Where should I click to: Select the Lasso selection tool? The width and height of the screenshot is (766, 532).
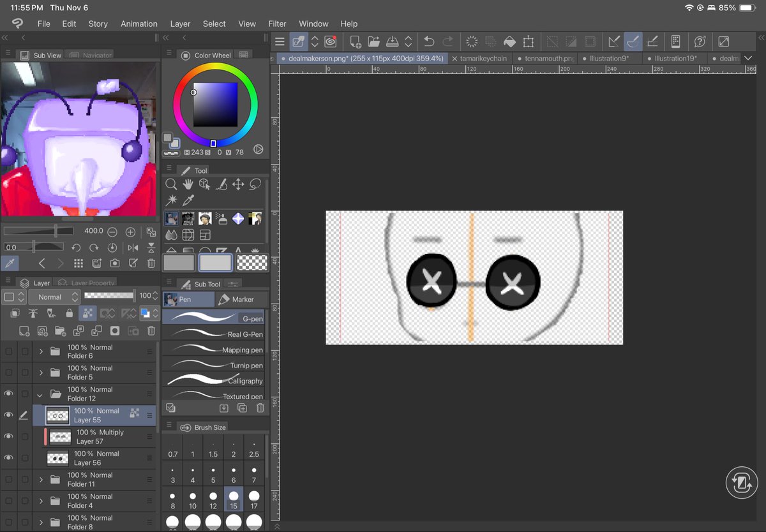point(255,184)
